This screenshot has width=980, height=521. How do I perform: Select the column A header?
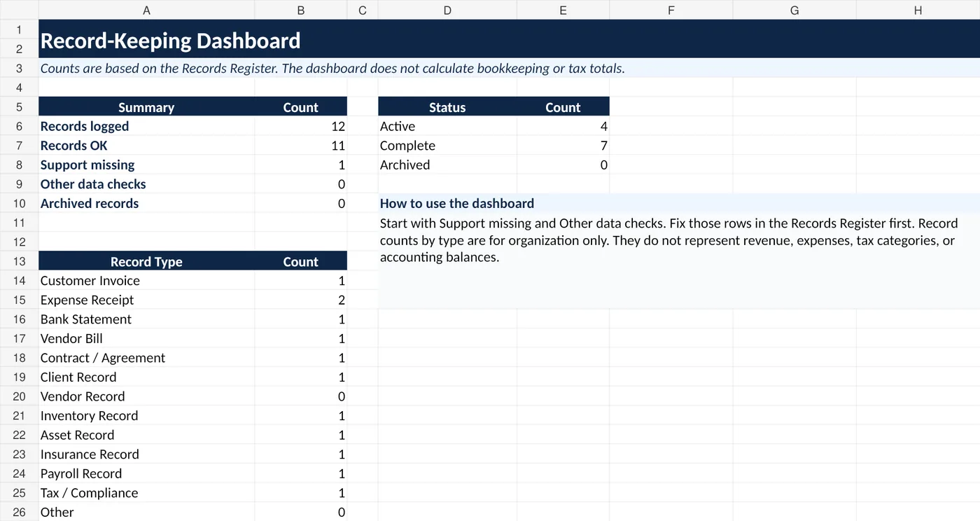coord(146,10)
